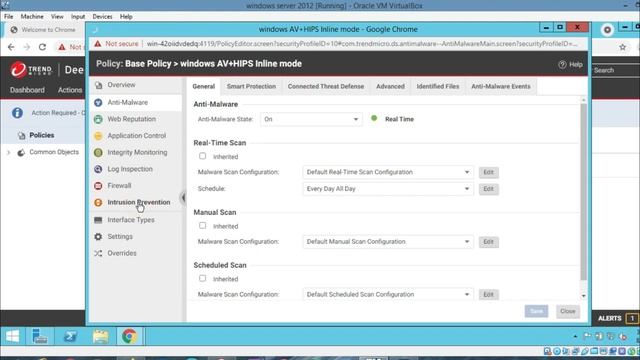Open Real-Time Malware Scan Configuration dropdown
Screen dimensions: 640x360
coord(388,172)
